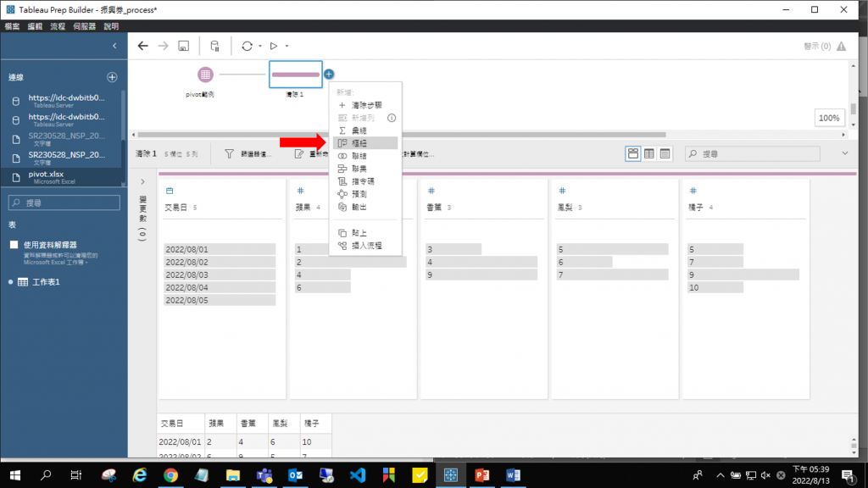Click the refresh icon in toolbar
Image resolution: width=868 pixels, height=488 pixels.
(x=247, y=46)
